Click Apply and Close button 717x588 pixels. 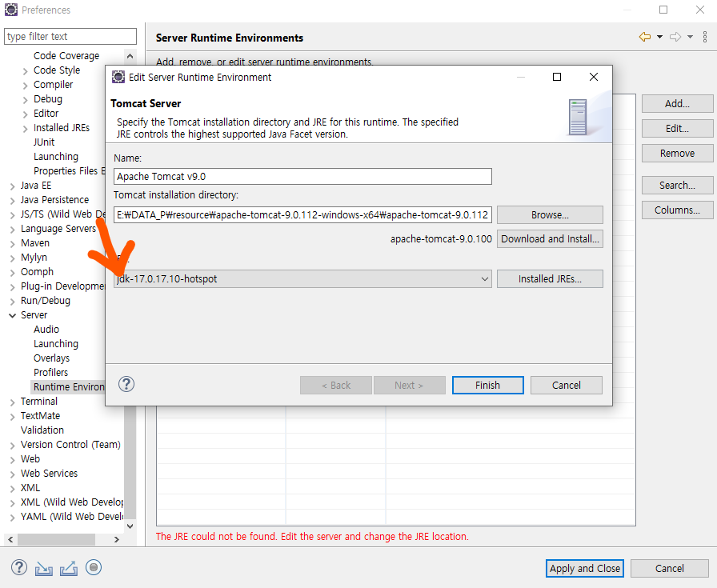point(585,568)
